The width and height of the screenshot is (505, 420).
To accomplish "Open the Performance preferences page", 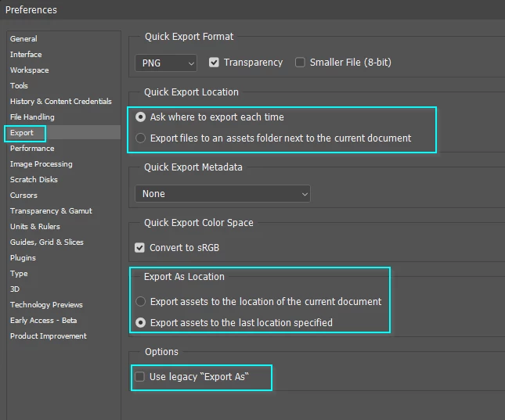I will [32, 149].
